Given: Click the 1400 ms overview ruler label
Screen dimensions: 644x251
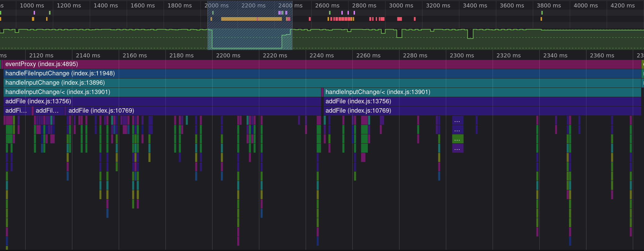Looking at the screenshot, I should pos(106,6).
